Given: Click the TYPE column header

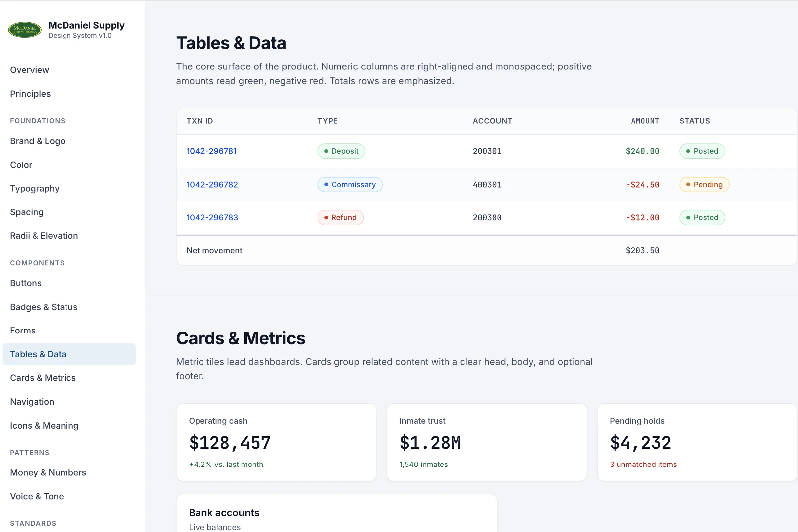Looking at the screenshot, I should point(328,121).
